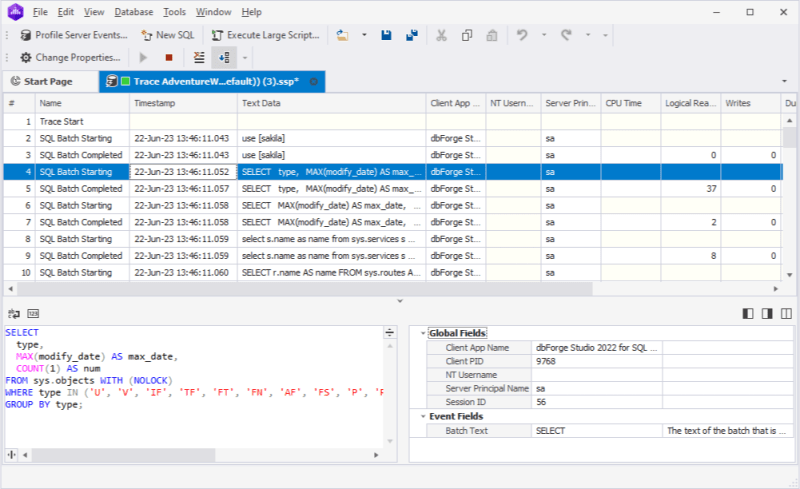Select the Client PID field value 9768
The height and width of the screenshot is (489, 800).
pos(596,361)
